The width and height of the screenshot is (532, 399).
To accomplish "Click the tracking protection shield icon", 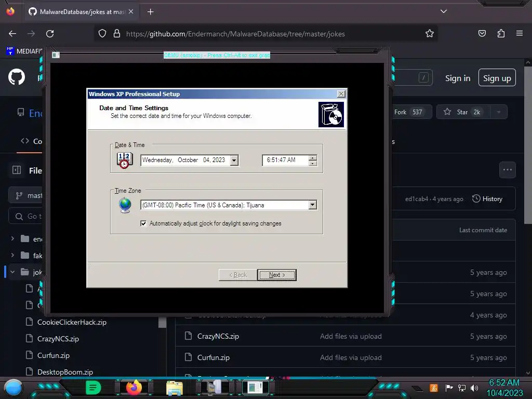I will pos(102,34).
